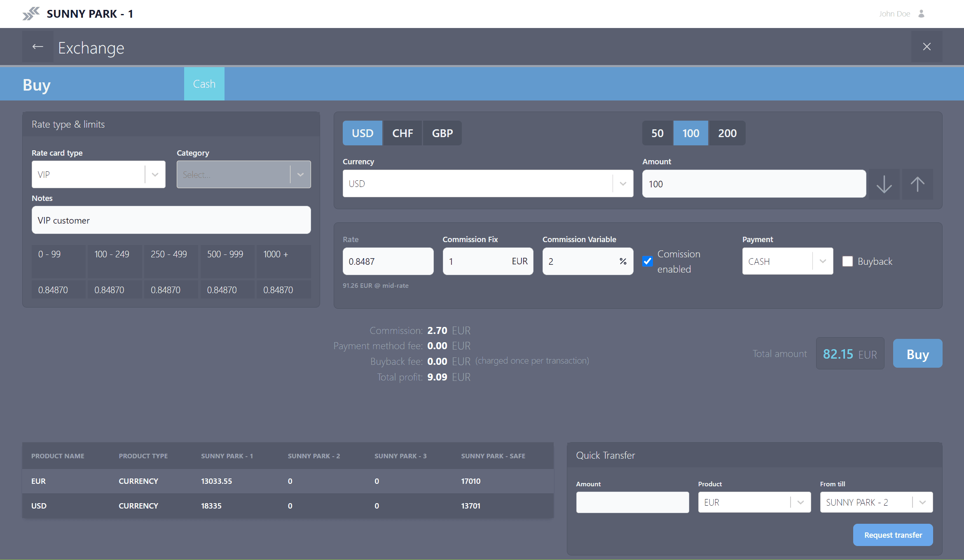Image resolution: width=964 pixels, height=560 pixels.
Task: Click the Commission 2.70 value
Action: (437, 331)
